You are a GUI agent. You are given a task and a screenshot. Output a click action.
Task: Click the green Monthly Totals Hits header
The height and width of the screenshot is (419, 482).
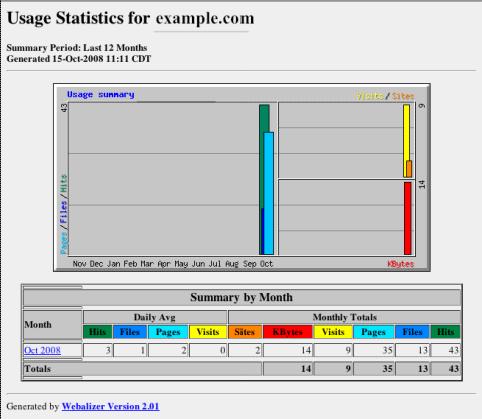[445, 332]
